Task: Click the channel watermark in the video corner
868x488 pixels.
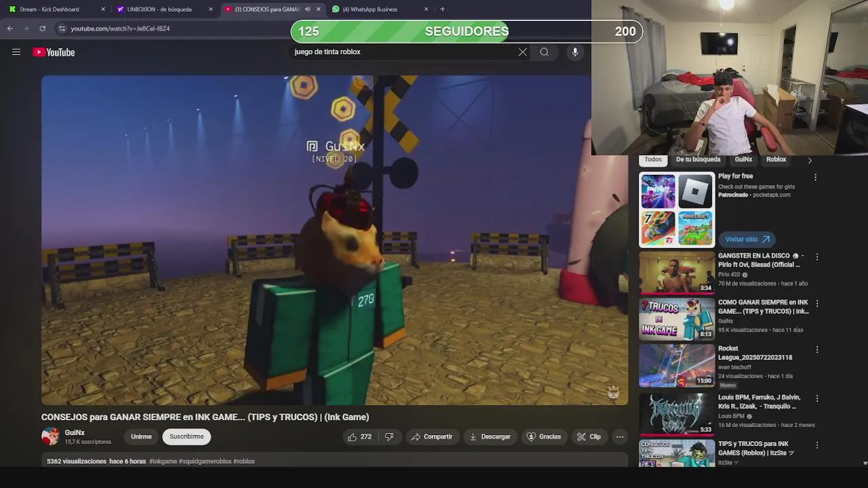Action: (613, 392)
